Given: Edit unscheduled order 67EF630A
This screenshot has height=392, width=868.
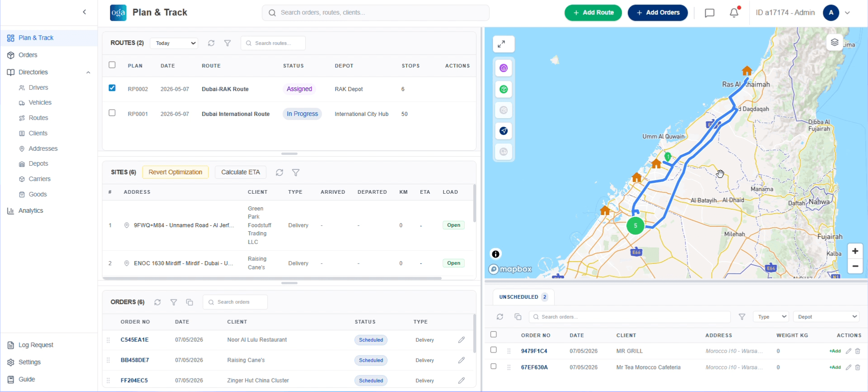Looking at the screenshot, I should (849, 368).
